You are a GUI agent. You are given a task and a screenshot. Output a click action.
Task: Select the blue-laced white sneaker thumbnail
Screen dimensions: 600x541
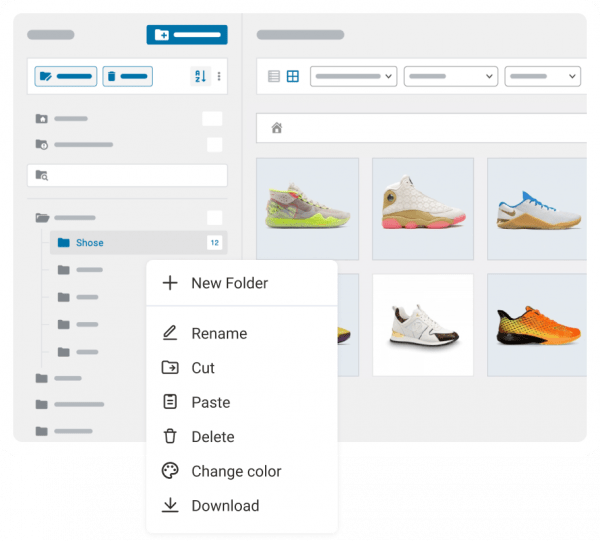click(x=537, y=209)
